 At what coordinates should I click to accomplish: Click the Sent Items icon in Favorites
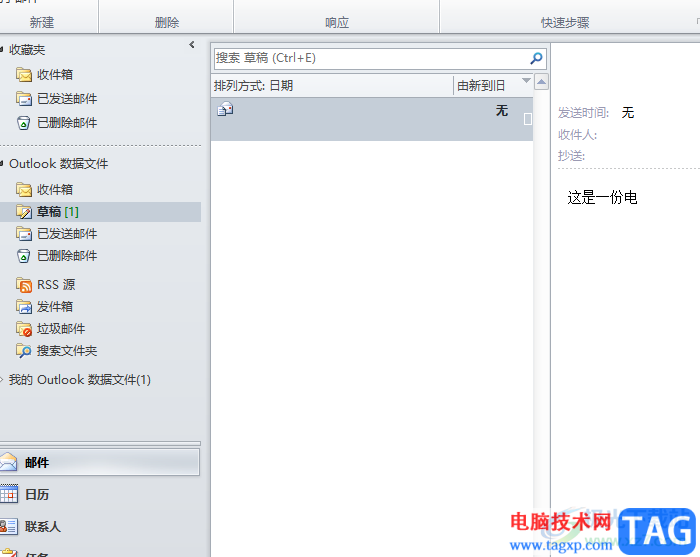[24, 99]
